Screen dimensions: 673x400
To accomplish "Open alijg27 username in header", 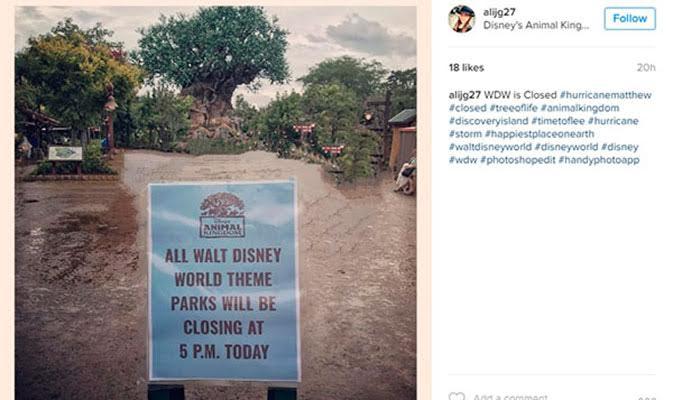I will [x=499, y=12].
